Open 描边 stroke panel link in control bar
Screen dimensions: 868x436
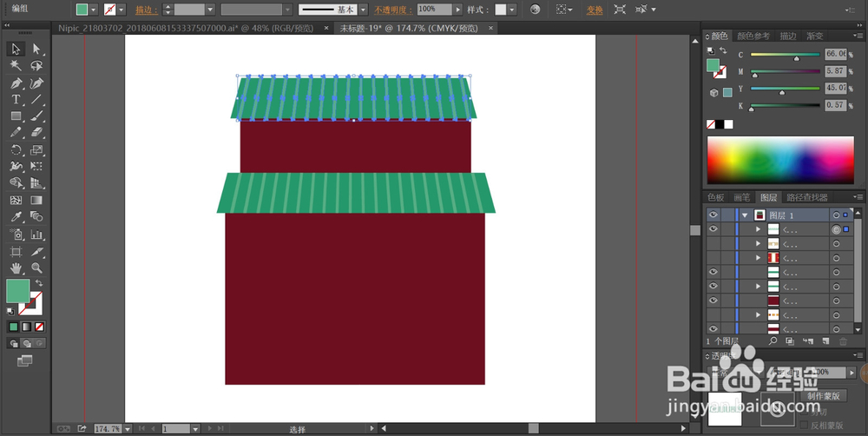[x=147, y=10]
